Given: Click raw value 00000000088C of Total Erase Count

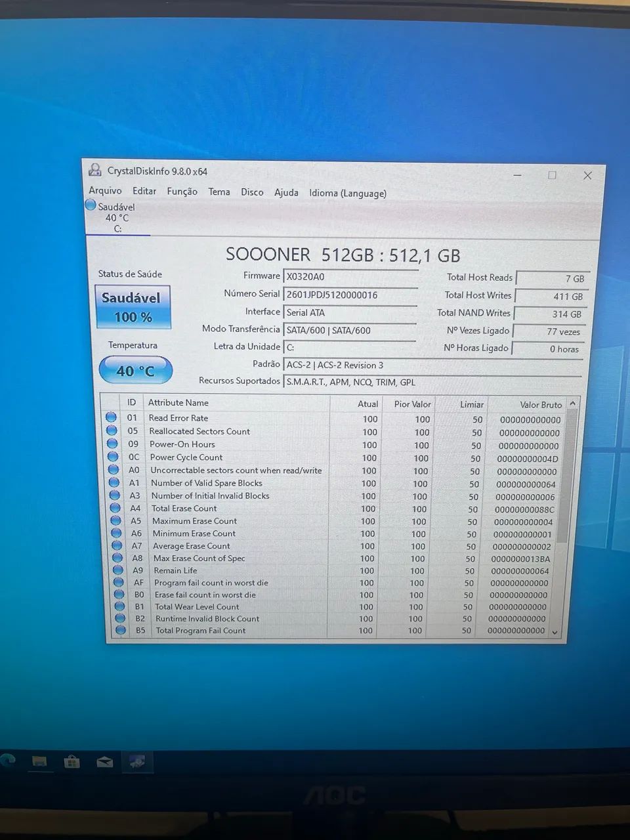Looking at the screenshot, I should click(x=524, y=509).
